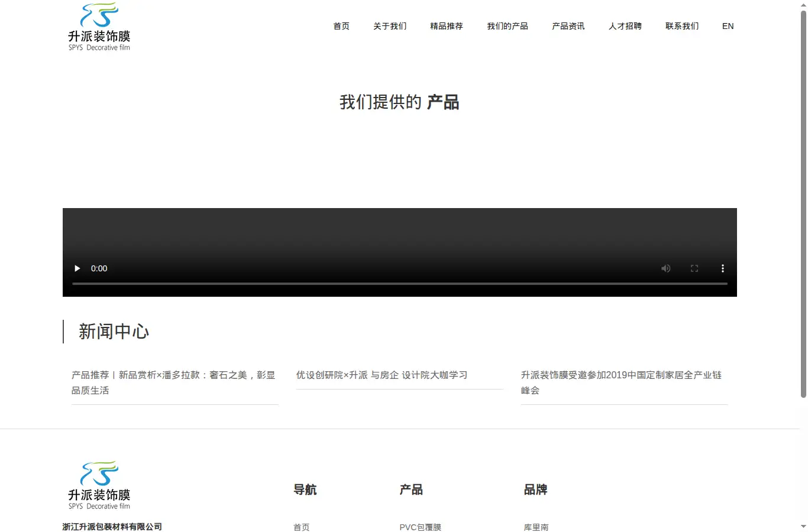Screen dimensions: 808x532
Task: Open 联系我们 in navigation
Action: (682, 26)
